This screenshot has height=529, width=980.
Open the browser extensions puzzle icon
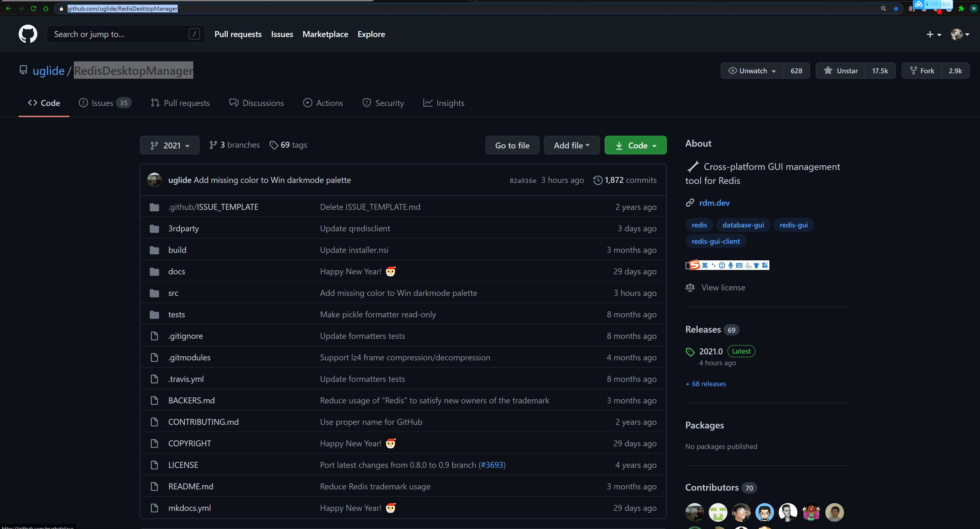pyautogui.click(x=961, y=8)
